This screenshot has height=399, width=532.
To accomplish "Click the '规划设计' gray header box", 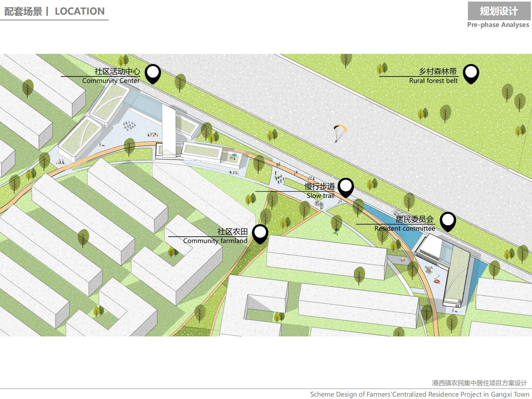I will 499,11.
